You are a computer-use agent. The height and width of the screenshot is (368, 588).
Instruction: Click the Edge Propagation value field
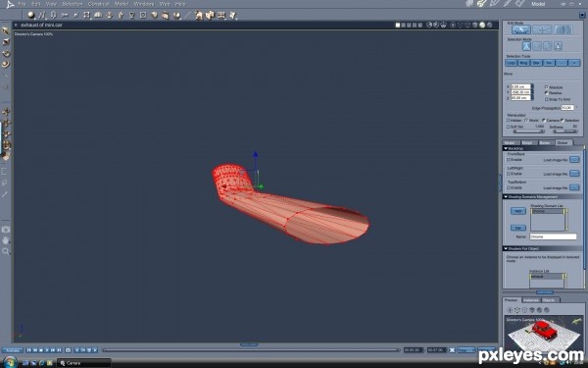[x=567, y=108]
